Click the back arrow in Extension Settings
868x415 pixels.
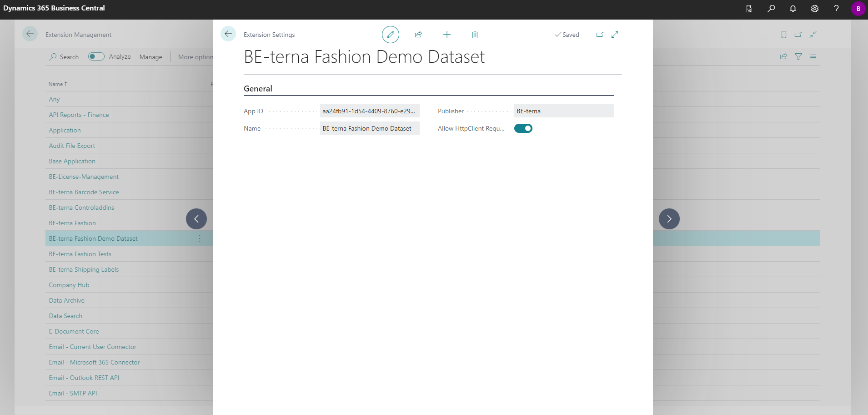click(228, 34)
